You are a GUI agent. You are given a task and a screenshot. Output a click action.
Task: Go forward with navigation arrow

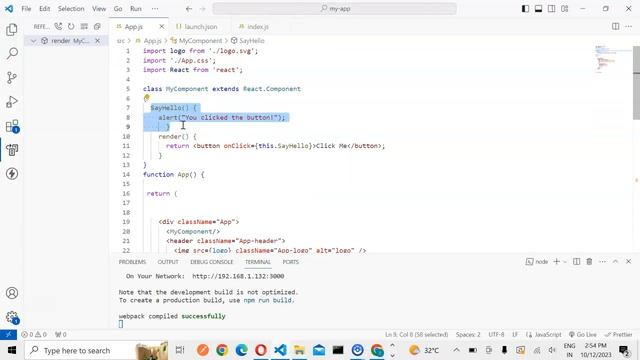[x=202, y=9]
